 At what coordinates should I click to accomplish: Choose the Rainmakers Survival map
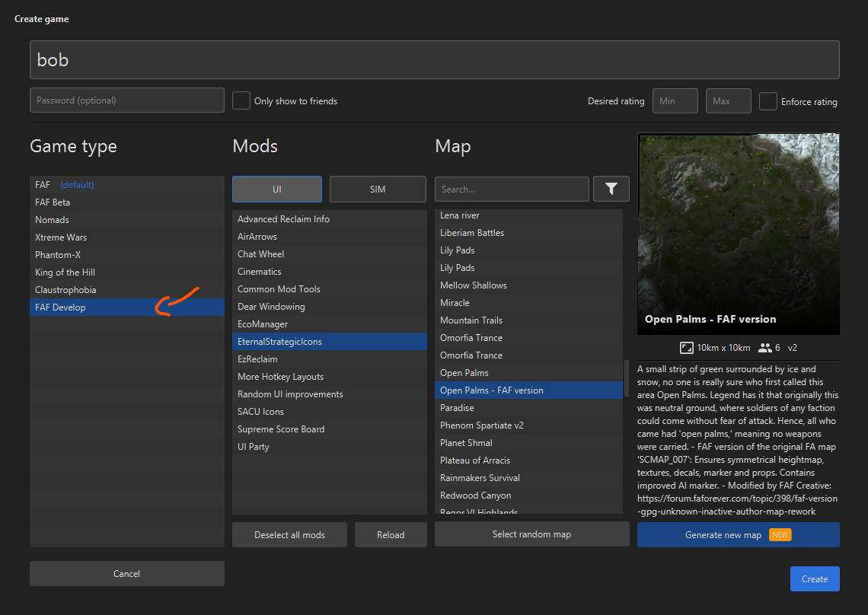point(528,478)
